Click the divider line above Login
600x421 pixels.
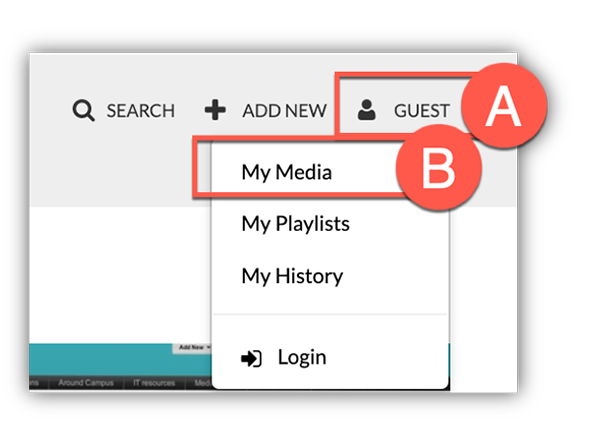tap(330, 315)
